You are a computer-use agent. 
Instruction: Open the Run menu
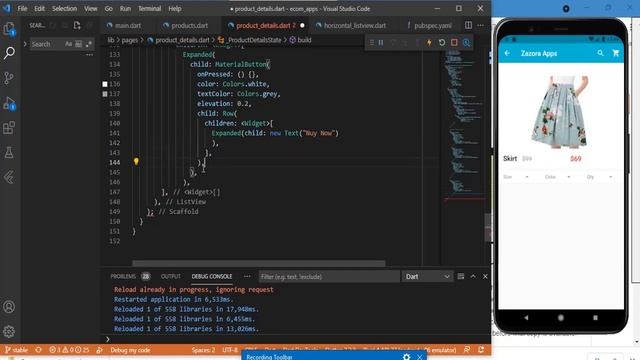click(125, 9)
